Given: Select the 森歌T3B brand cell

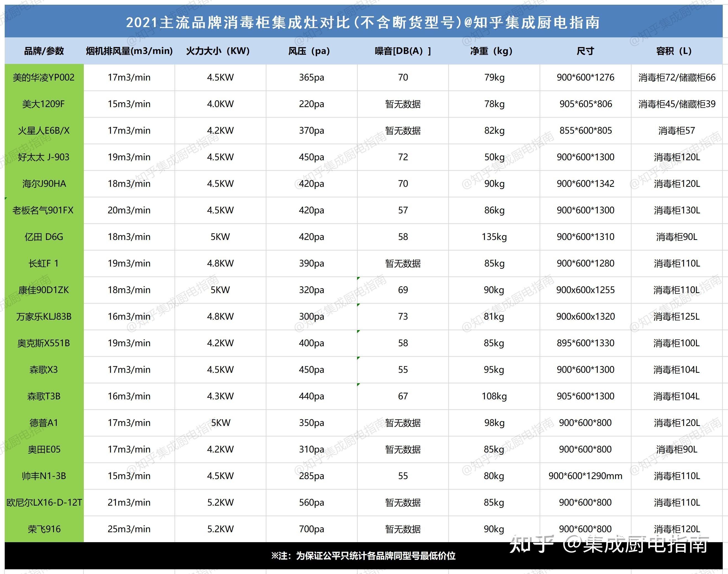Looking at the screenshot, I should [44, 396].
